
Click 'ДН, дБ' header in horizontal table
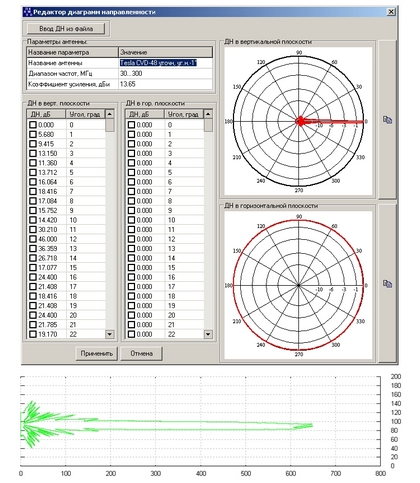[139, 114]
